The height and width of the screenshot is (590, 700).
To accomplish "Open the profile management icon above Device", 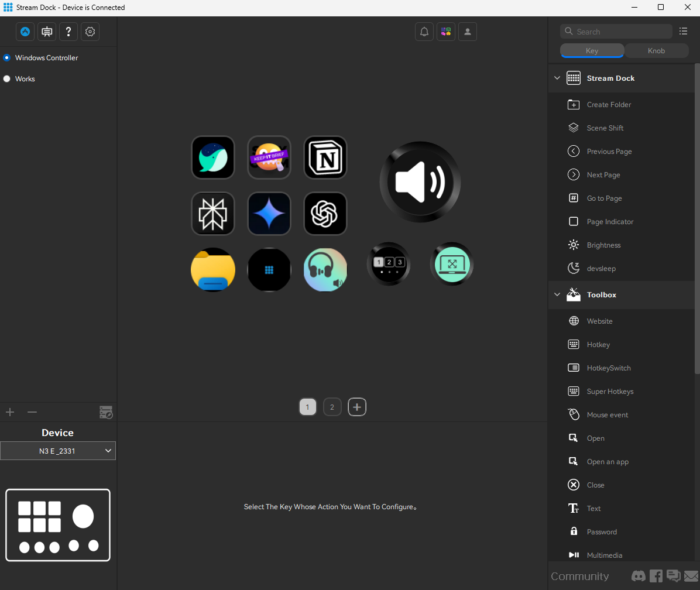I will click(x=106, y=412).
